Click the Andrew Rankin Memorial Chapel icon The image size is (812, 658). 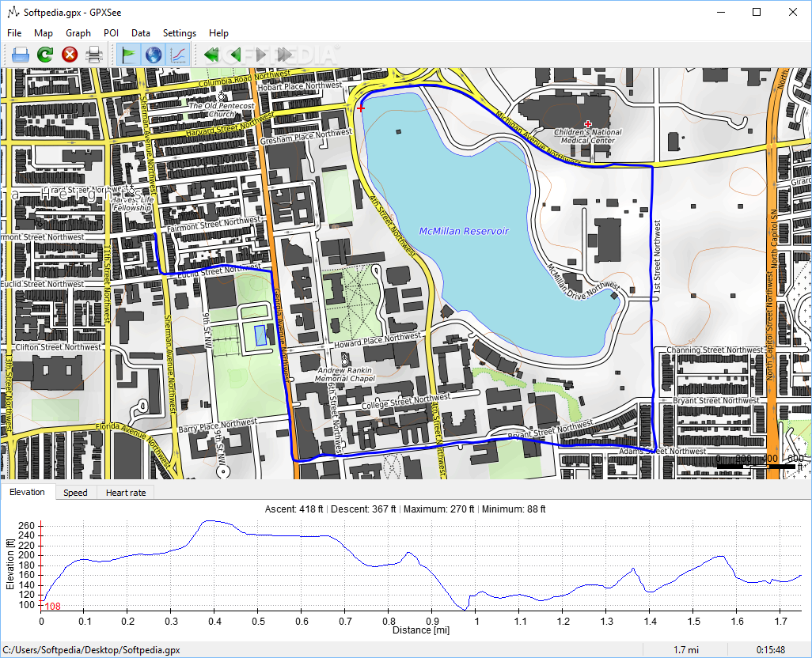pyautogui.click(x=345, y=360)
